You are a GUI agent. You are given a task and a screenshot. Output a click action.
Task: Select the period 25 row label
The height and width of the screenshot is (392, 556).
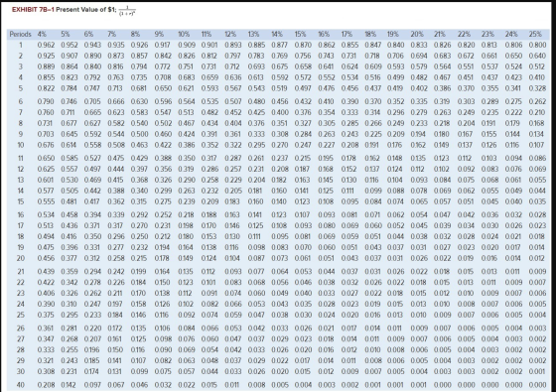coord(21,315)
